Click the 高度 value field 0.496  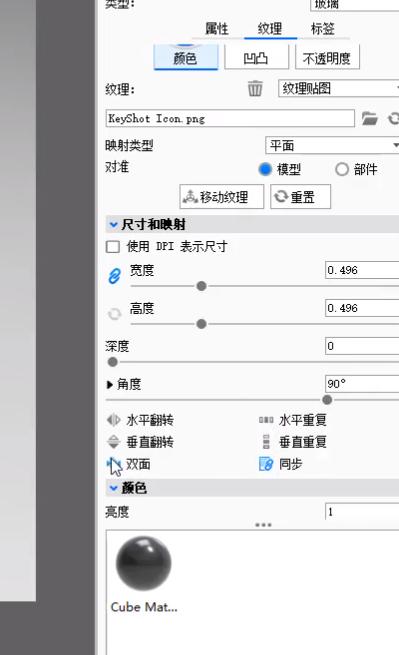click(362, 308)
